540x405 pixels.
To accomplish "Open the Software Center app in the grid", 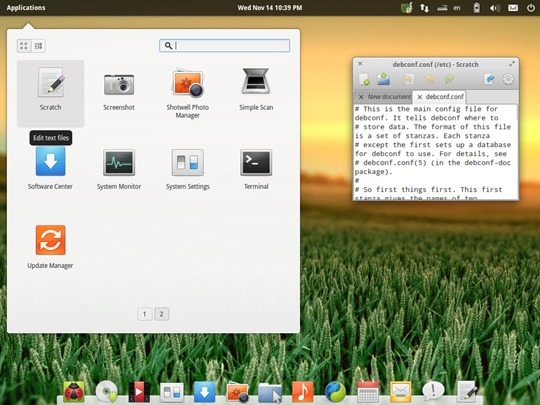I will (x=50, y=168).
